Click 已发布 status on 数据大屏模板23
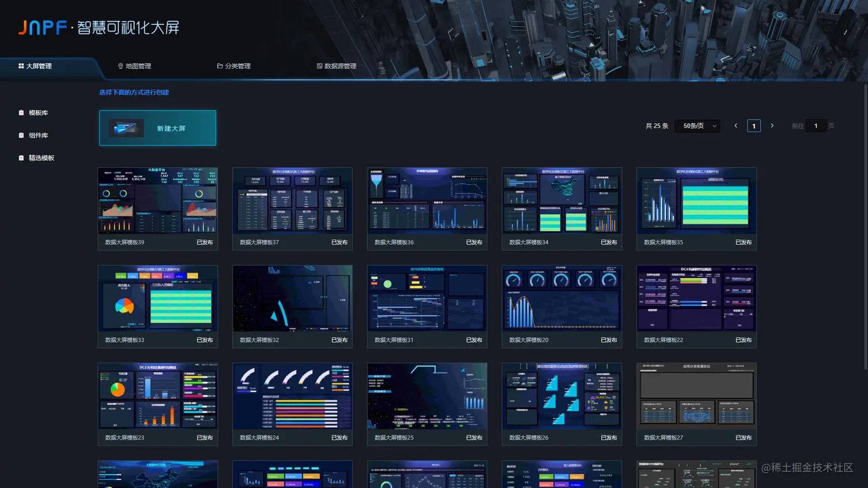Image resolution: width=868 pixels, height=488 pixels. pos(205,437)
